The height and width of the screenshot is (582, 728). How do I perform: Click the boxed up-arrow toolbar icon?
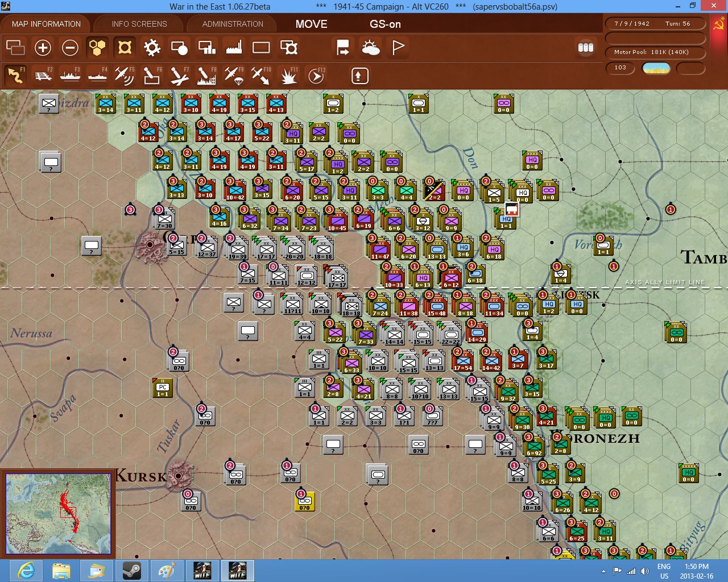359,76
